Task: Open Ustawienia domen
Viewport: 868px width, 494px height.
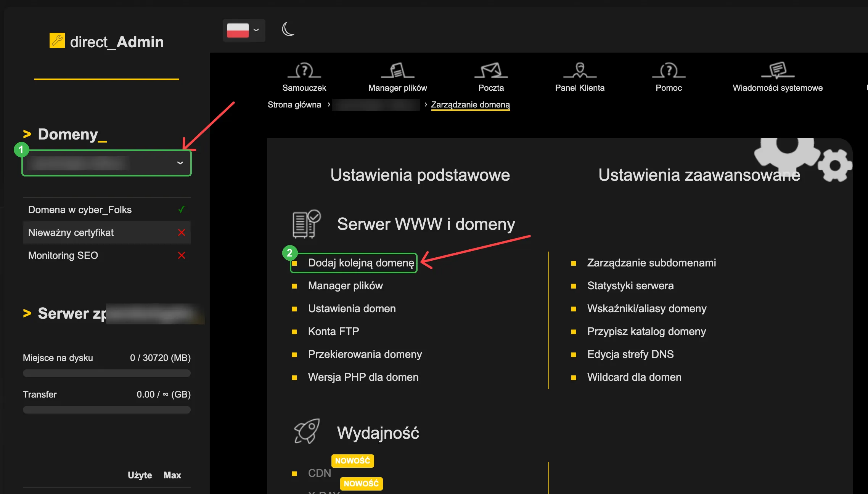Action: click(352, 309)
